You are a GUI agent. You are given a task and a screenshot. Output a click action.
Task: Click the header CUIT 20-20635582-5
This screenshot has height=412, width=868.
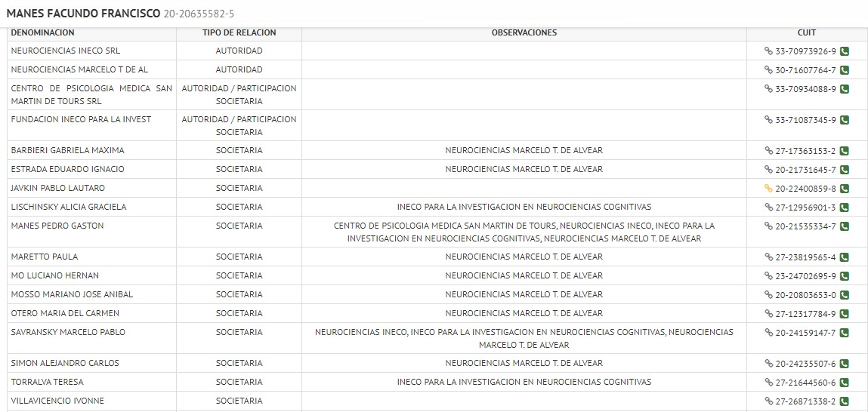click(x=199, y=14)
